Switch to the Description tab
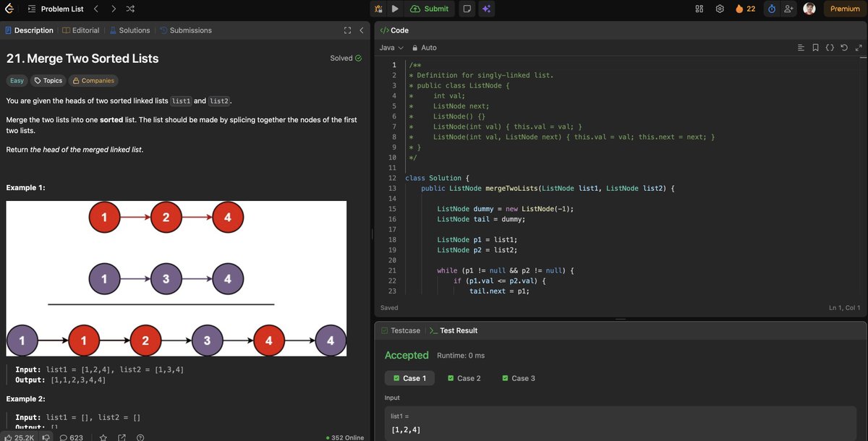 click(29, 30)
